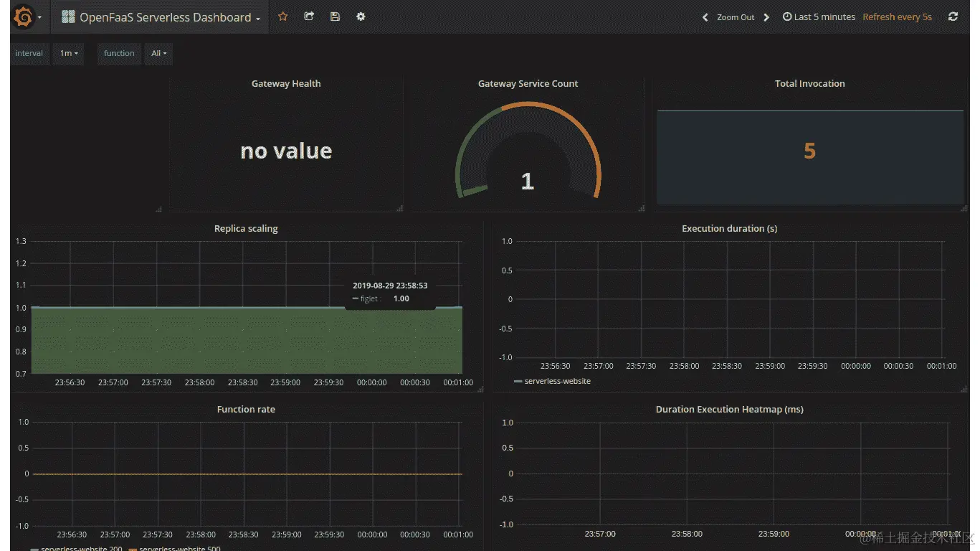Shift time range back with left chevron
The width and height of the screenshot is (980, 551).
(x=705, y=17)
